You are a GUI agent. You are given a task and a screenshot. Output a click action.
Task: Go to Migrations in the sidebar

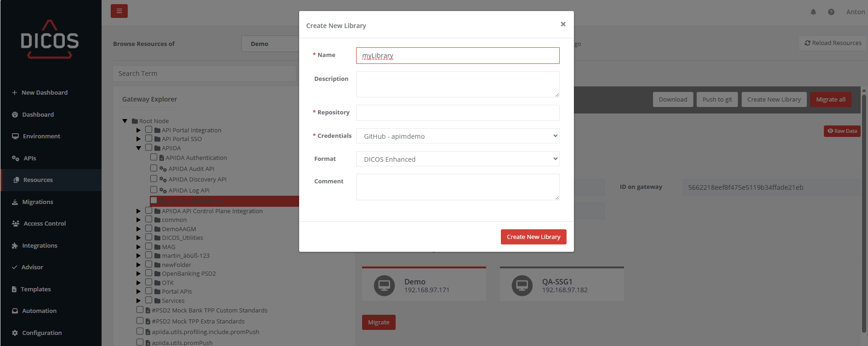pyautogui.click(x=38, y=202)
